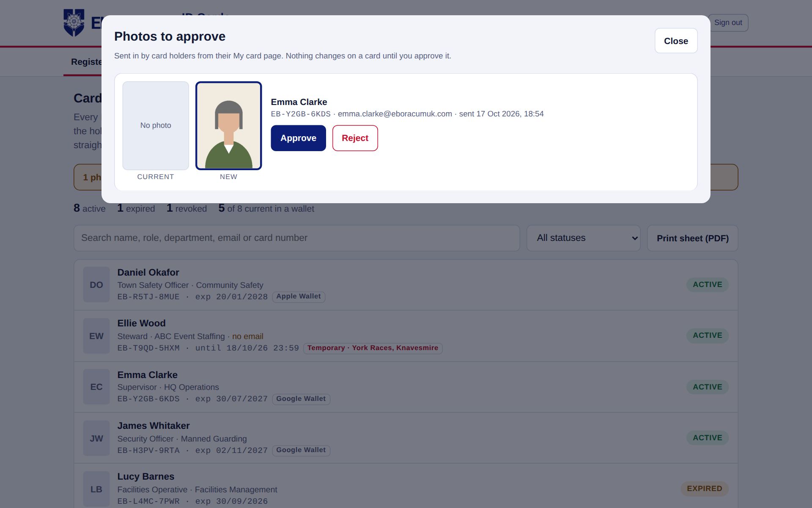Click ACTIVE badge on Ellie Wood's row
This screenshot has height=508, width=812.
(708, 335)
